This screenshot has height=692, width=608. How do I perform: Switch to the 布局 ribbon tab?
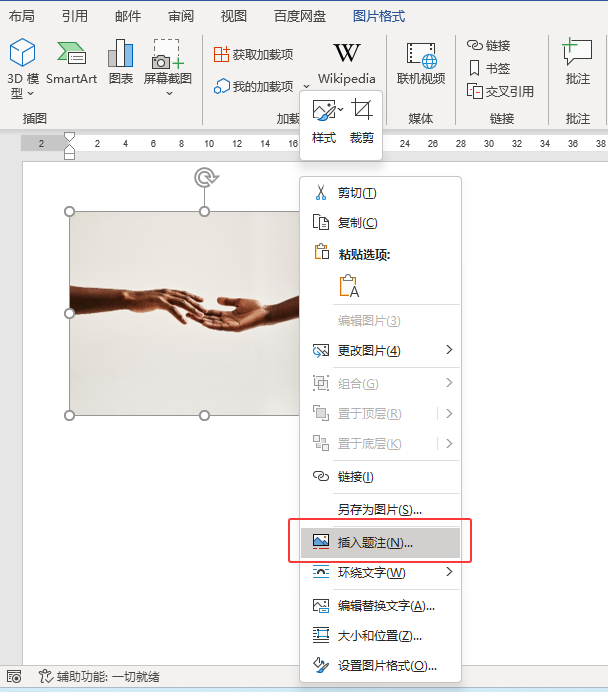[22, 16]
